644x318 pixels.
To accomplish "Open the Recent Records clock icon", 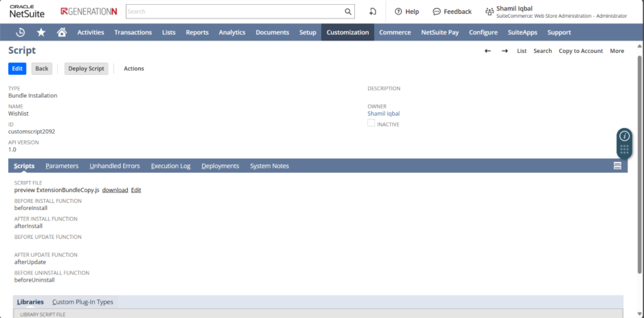I will (21, 32).
